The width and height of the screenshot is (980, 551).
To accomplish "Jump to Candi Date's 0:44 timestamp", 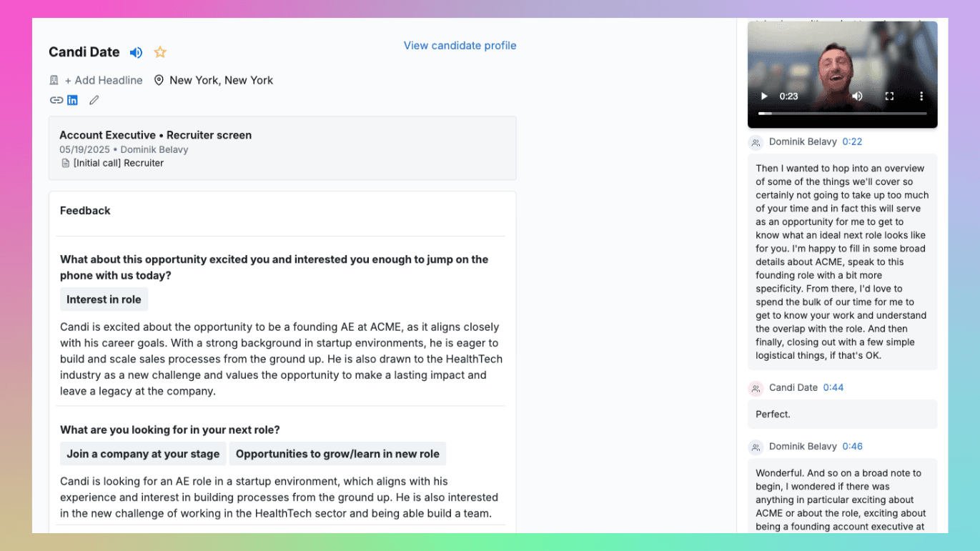I will click(833, 387).
